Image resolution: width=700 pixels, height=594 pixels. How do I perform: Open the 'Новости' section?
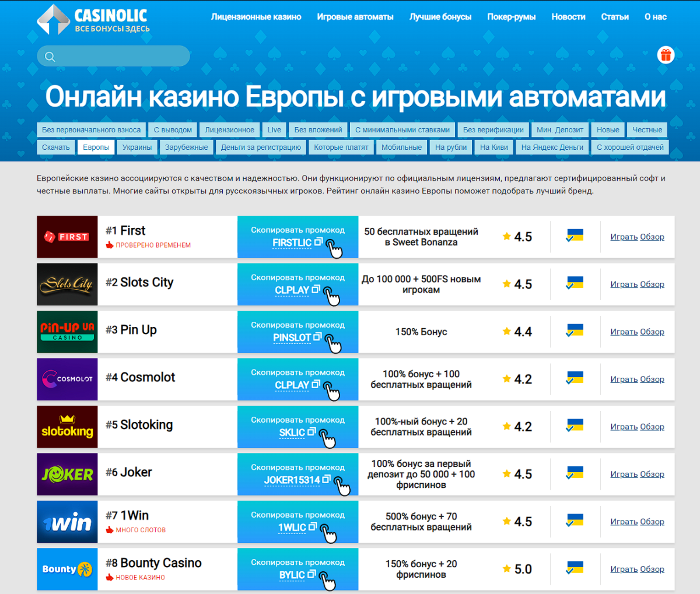568,17
